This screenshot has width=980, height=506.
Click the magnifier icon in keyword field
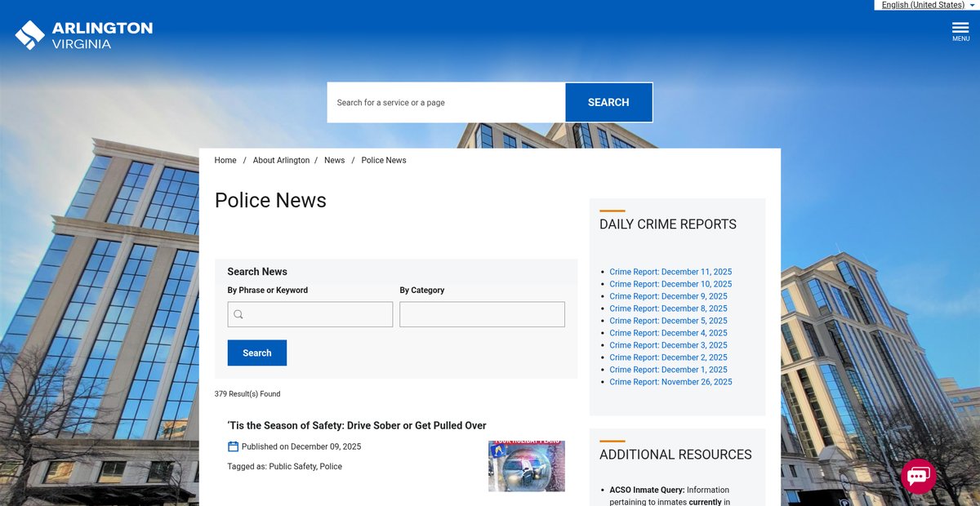(x=238, y=314)
